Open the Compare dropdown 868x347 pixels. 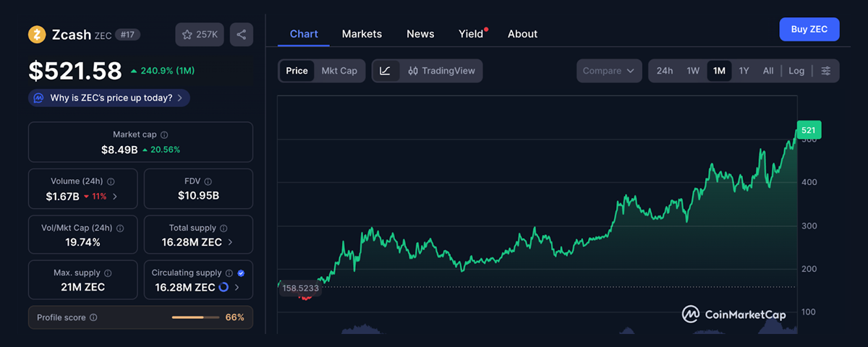click(608, 71)
